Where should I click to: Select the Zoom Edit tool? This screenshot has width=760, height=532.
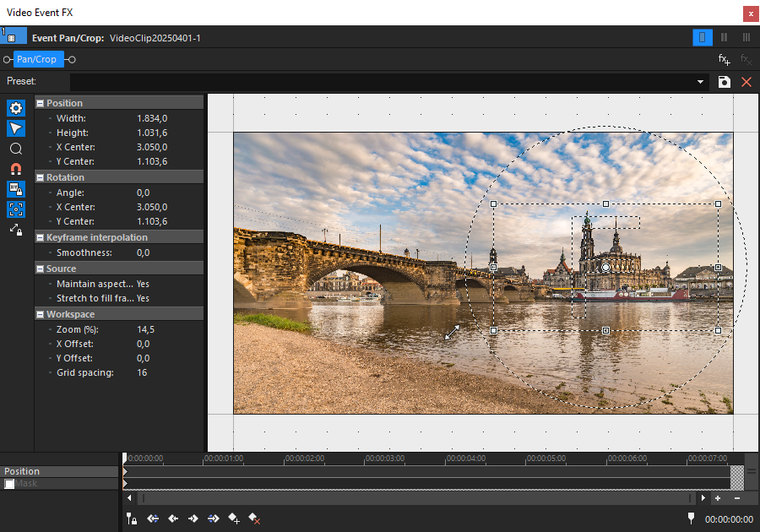(x=15, y=149)
